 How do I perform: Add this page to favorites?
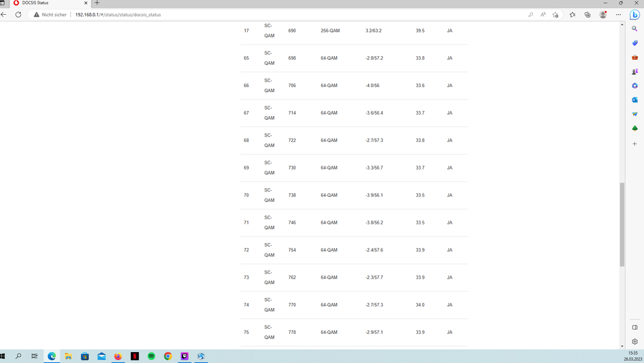(x=556, y=14)
